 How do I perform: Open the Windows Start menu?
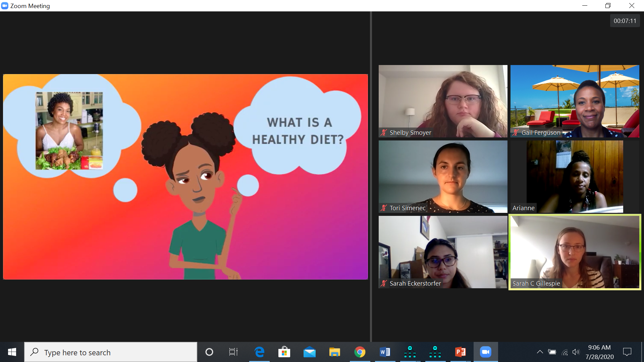pyautogui.click(x=12, y=352)
